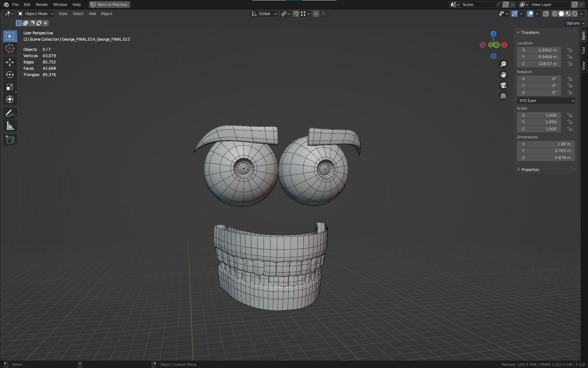
Task: Toggle viewport gizmos visibility
Action: pyautogui.click(x=514, y=14)
